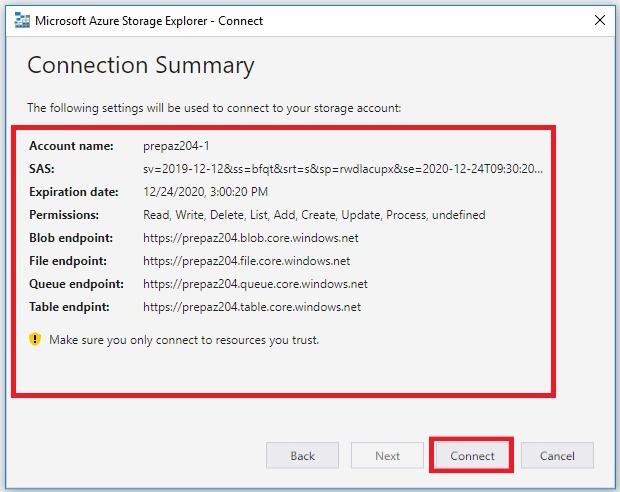Click the Connection Summary heading
Screen dimensions: 620x492
click(x=141, y=66)
